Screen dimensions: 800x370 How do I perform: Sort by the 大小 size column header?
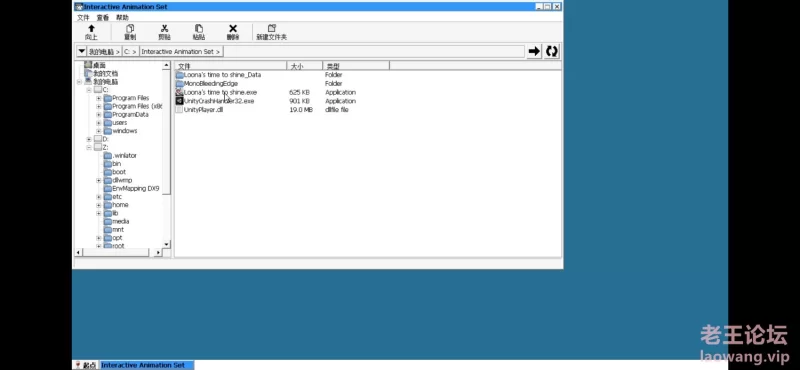click(305, 66)
